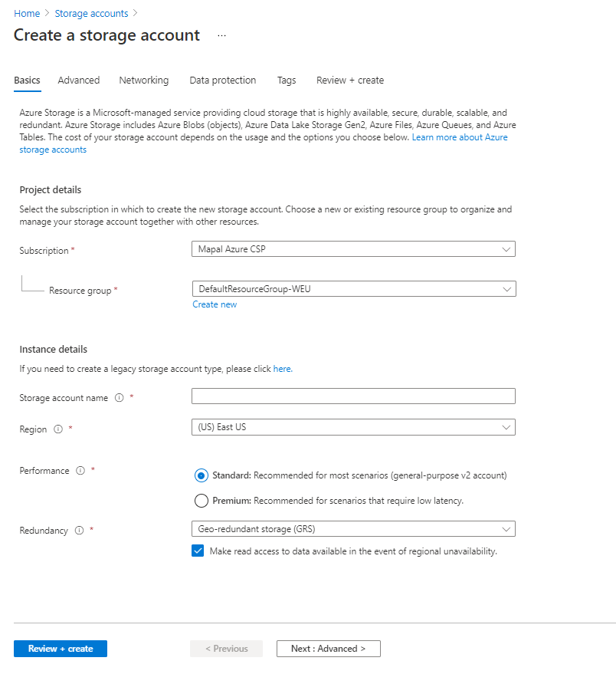
Task: Go to the Networking tab
Action: [143, 81]
